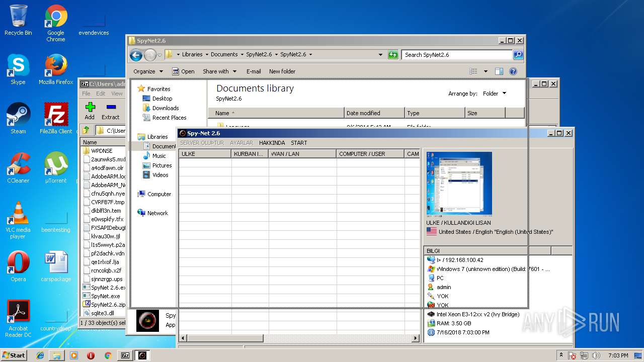
Task: Launch Opera desktop shortcut
Action: [x=18, y=266]
